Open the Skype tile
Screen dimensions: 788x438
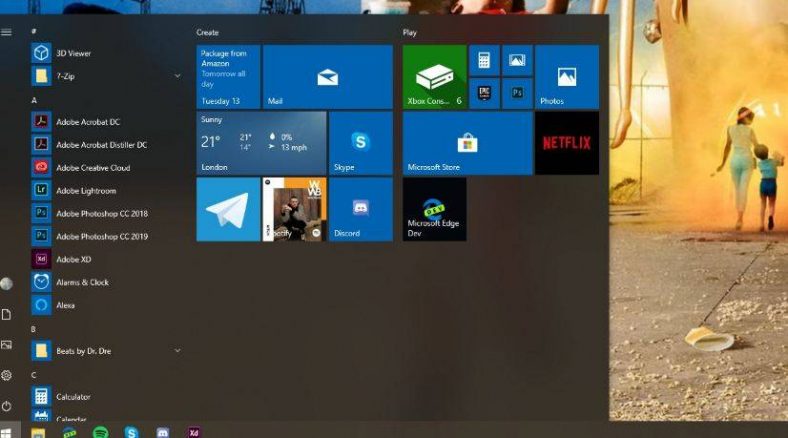point(361,143)
